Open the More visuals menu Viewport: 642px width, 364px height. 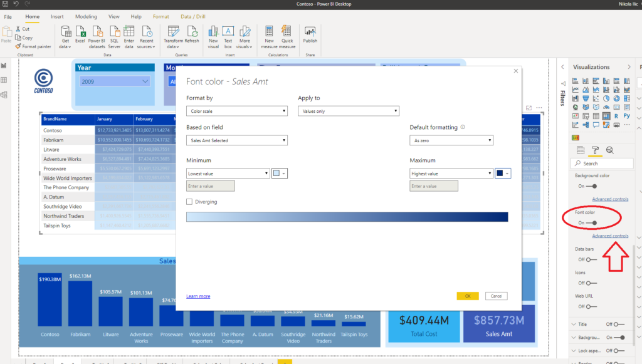point(245,37)
